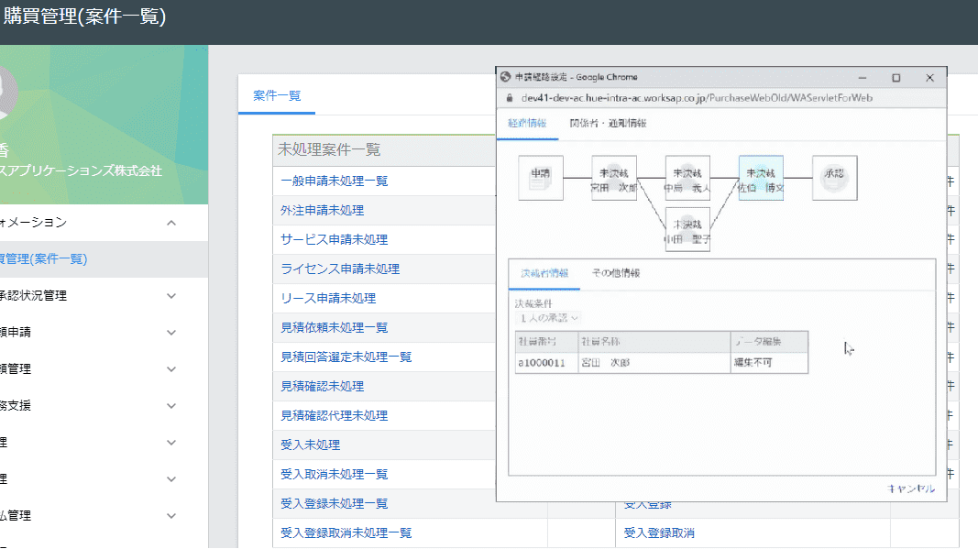Open the 決裁条件 approval condition dropdown
978x560 pixels.
click(548, 317)
